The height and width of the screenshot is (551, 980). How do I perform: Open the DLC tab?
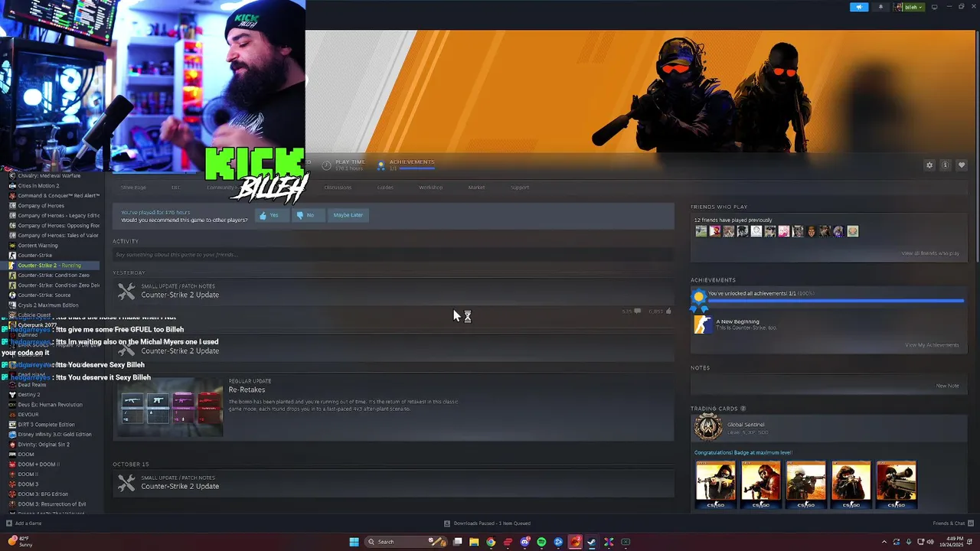point(175,187)
